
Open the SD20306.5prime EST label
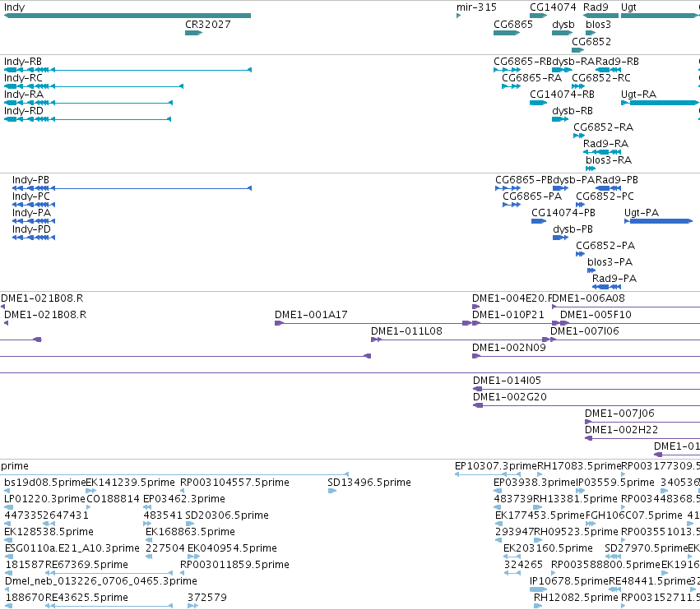(x=227, y=515)
